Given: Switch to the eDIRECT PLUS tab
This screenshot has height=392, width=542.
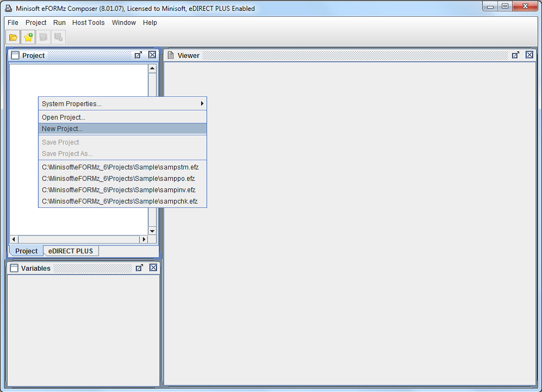Looking at the screenshot, I should [x=70, y=251].
